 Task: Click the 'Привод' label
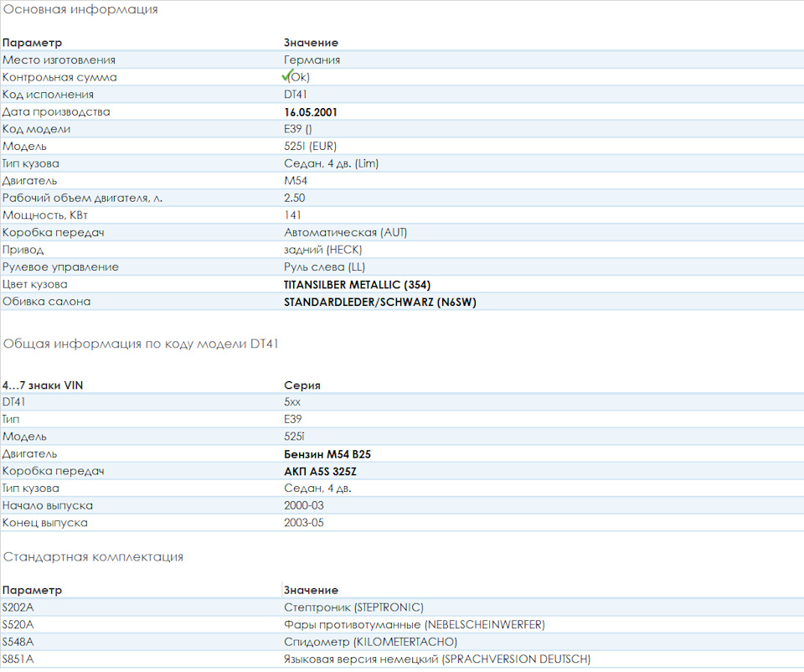click(x=23, y=250)
